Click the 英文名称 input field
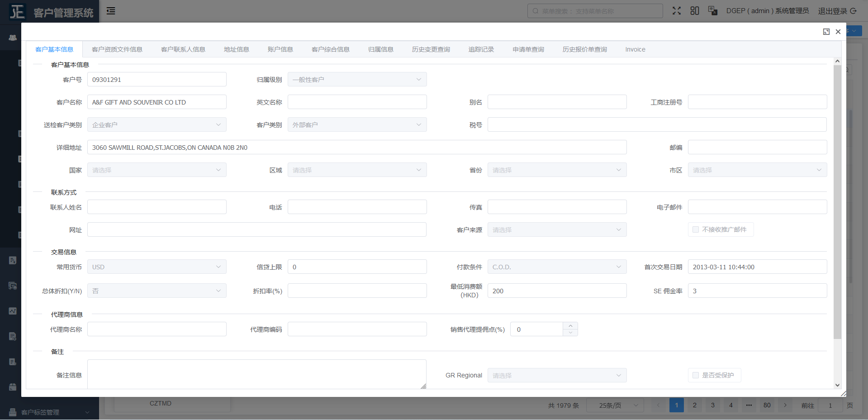The height and width of the screenshot is (420, 868). (357, 102)
